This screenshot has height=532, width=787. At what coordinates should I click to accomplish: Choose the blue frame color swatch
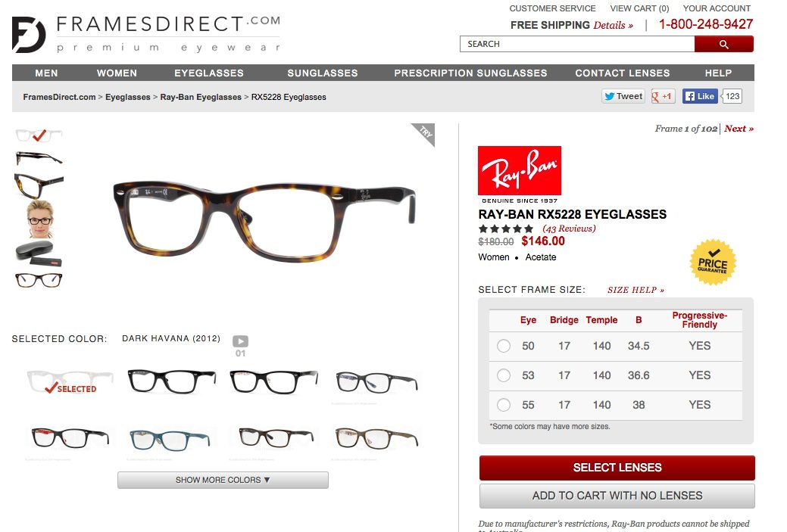click(170, 439)
